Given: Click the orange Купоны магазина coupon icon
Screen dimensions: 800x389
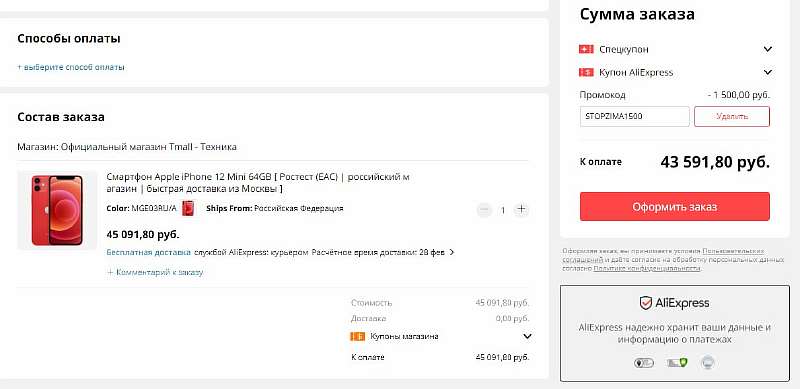Looking at the screenshot, I should point(358,336).
